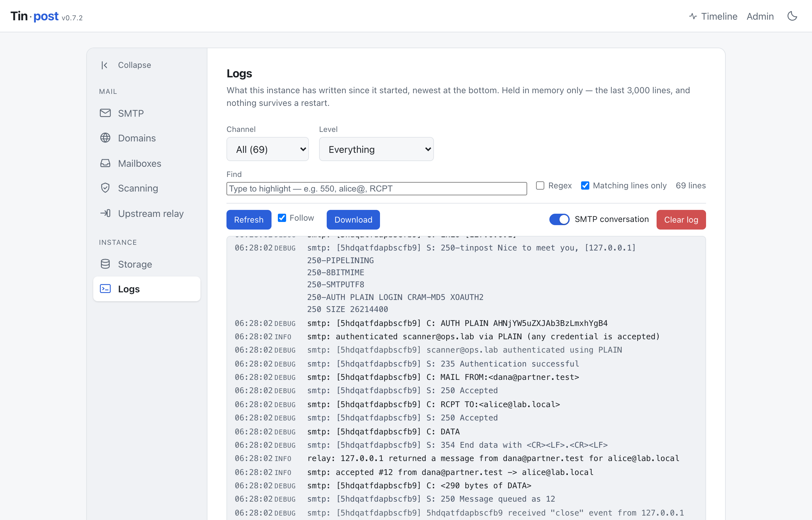Viewport: 812px width, 520px height.
Task: Open the Scanning settings page
Action: coord(147,188)
